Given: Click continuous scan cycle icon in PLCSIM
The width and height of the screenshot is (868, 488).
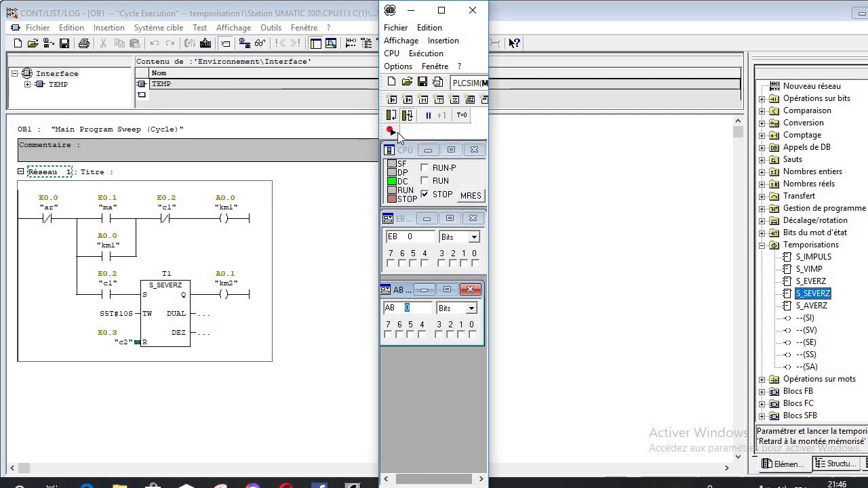Looking at the screenshot, I should tap(407, 115).
